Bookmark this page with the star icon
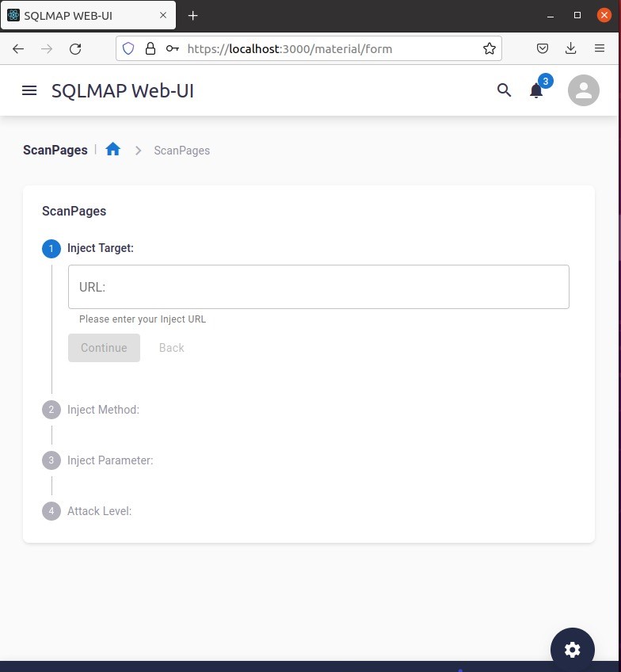Image resolution: width=621 pixels, height=672 pixels. (489, 48)
